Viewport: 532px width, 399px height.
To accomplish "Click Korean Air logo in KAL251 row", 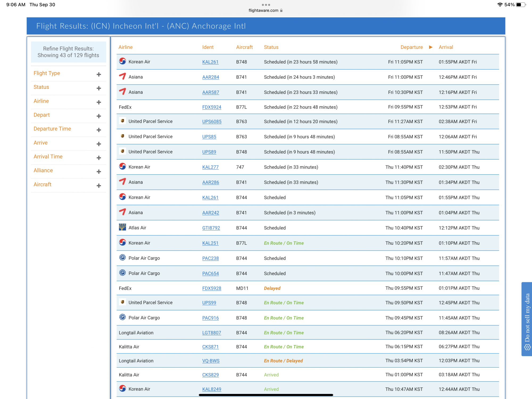I will point(122,242).
